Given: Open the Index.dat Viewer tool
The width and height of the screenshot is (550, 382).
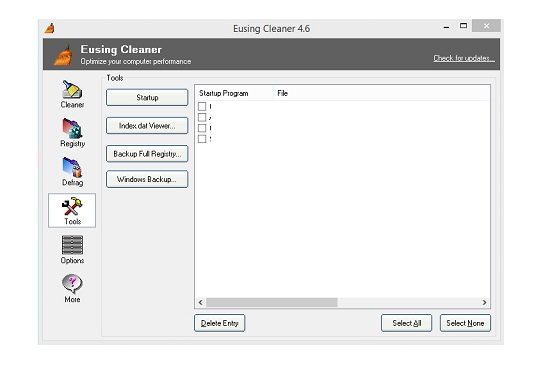Looking at the screenshot, I should click(x=147, y=126).
